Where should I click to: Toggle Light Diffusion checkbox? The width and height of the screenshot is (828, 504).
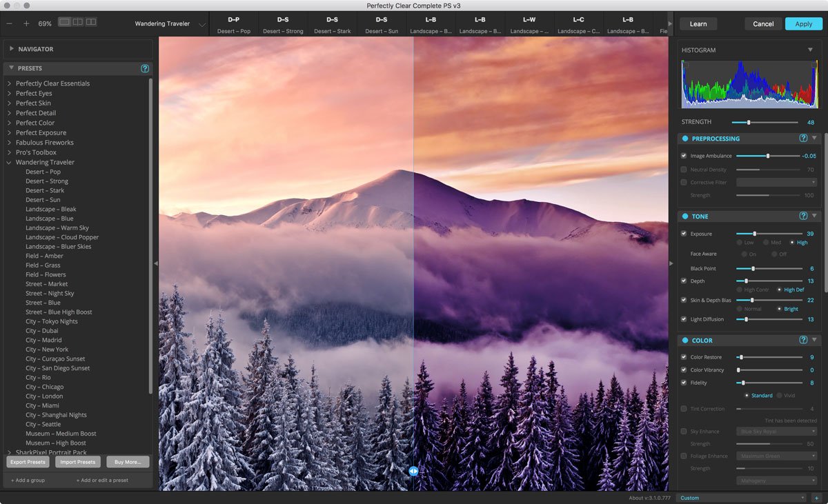[x=684, y=319]
